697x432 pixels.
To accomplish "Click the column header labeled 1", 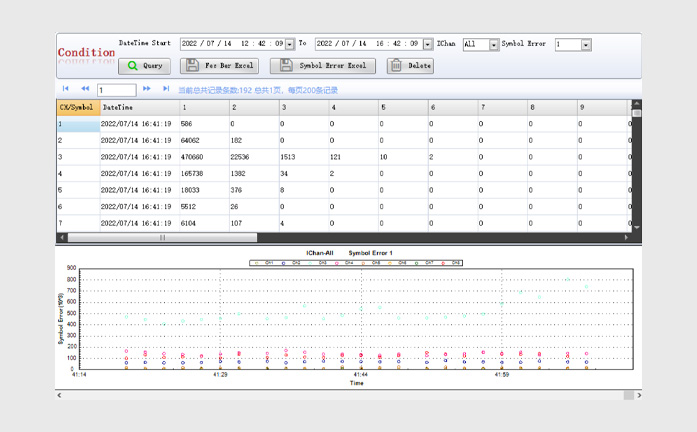I will [204, 108].
